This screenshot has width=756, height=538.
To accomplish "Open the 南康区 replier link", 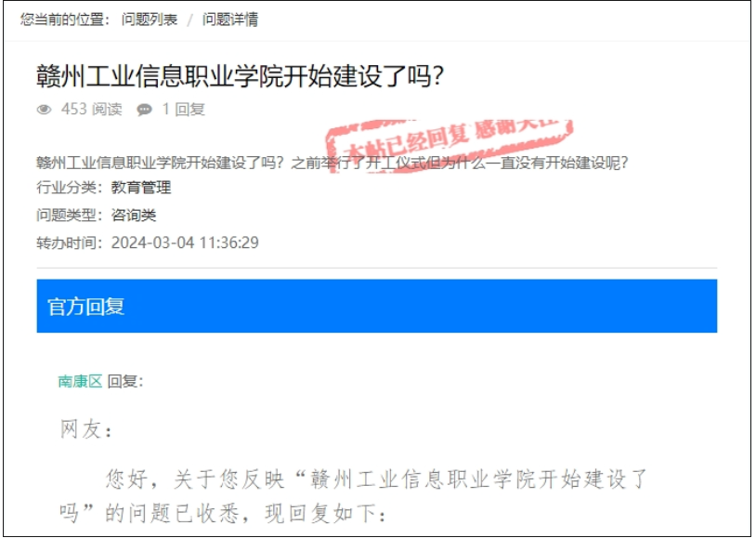I will point(80,381).
